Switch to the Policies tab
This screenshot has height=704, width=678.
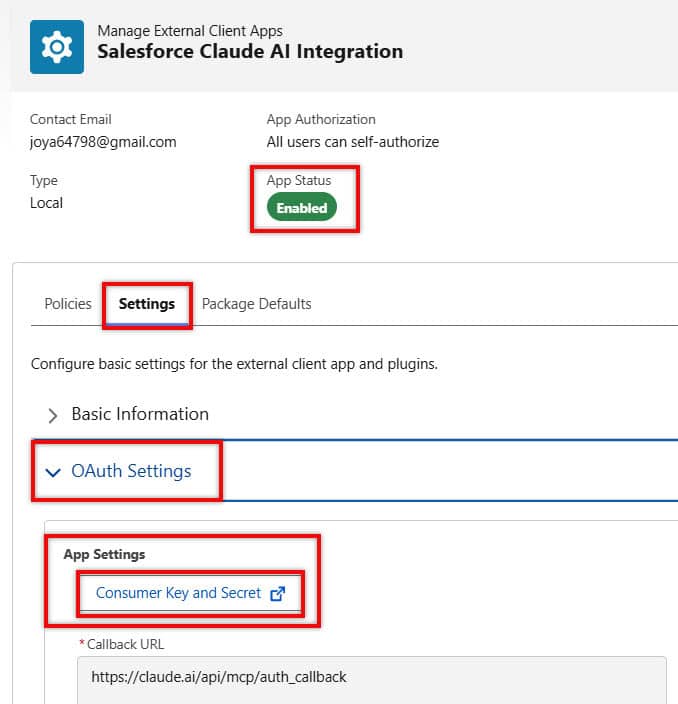[x=68, y=304]
